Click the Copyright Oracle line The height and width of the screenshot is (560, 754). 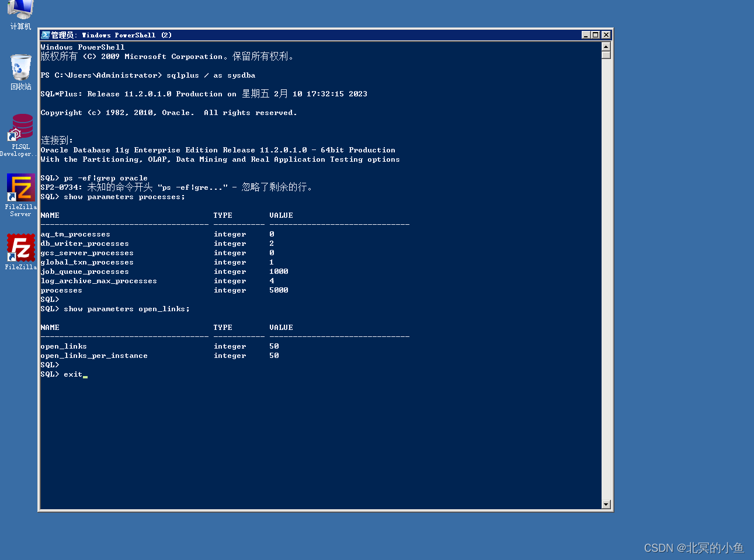169,113
